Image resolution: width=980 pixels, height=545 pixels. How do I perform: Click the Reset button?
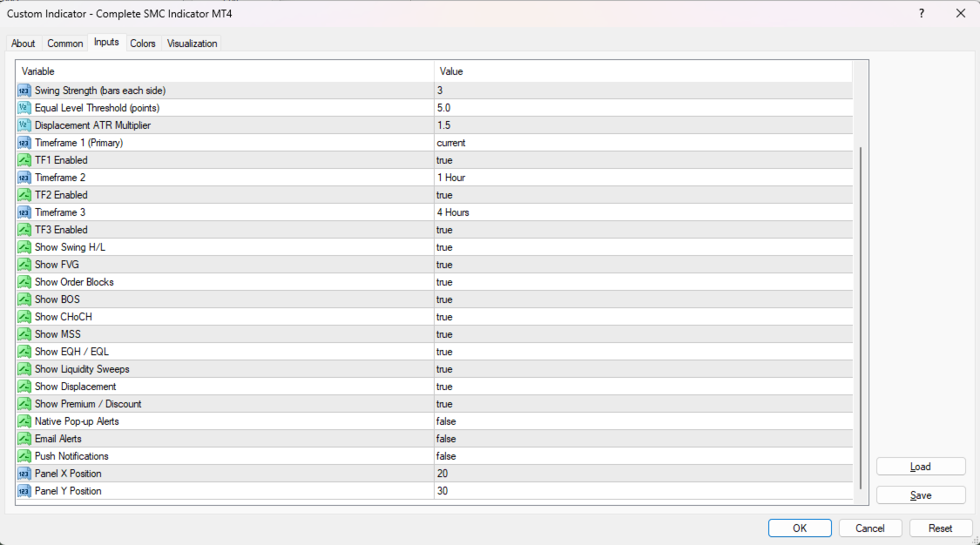[940, 528]
